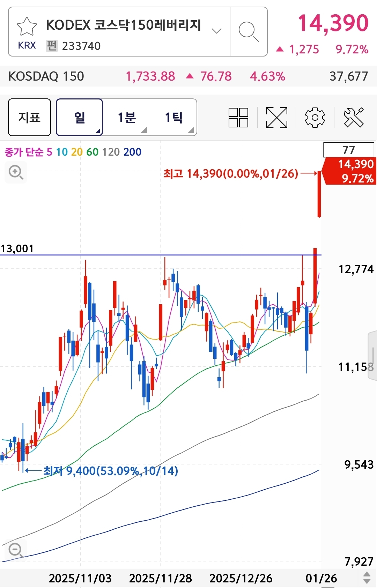Viewport: 377px width, 588px height.
Task: Click the index volume 37,677
Action: pos(349,76)
